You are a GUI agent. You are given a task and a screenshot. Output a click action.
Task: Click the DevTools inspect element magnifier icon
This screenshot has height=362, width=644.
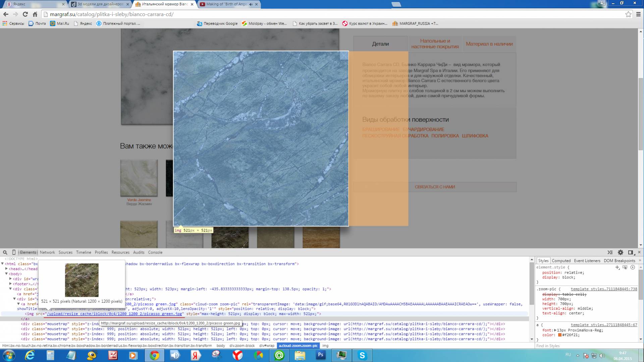click(5, 252)
